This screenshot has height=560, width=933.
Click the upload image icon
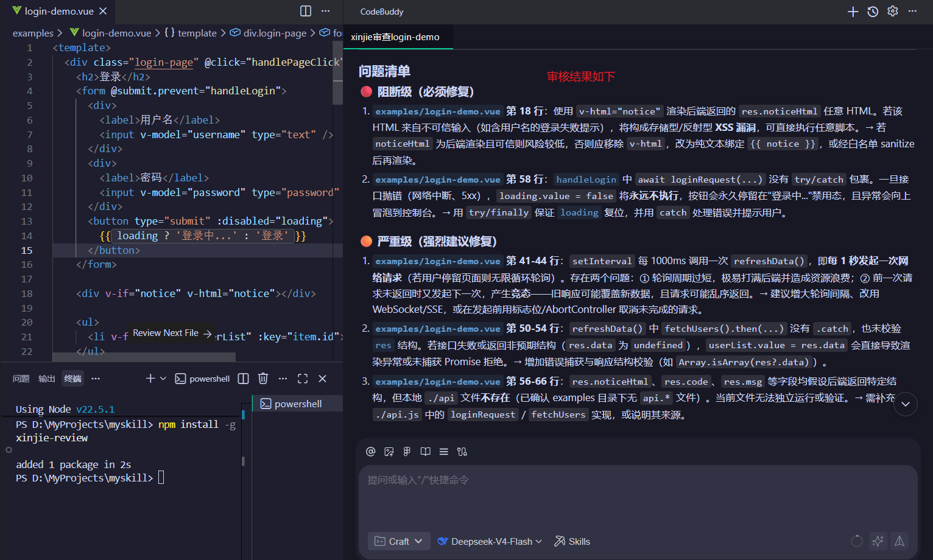coord(389,452)
